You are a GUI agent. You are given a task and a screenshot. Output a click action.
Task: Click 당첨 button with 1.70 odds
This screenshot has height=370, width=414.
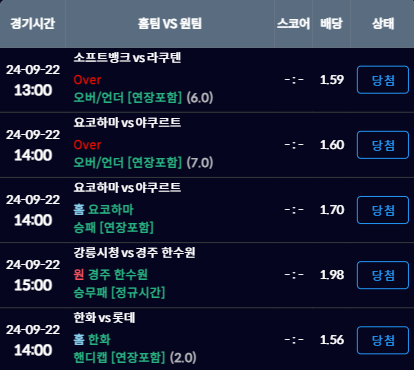click(x=383, y=210)
